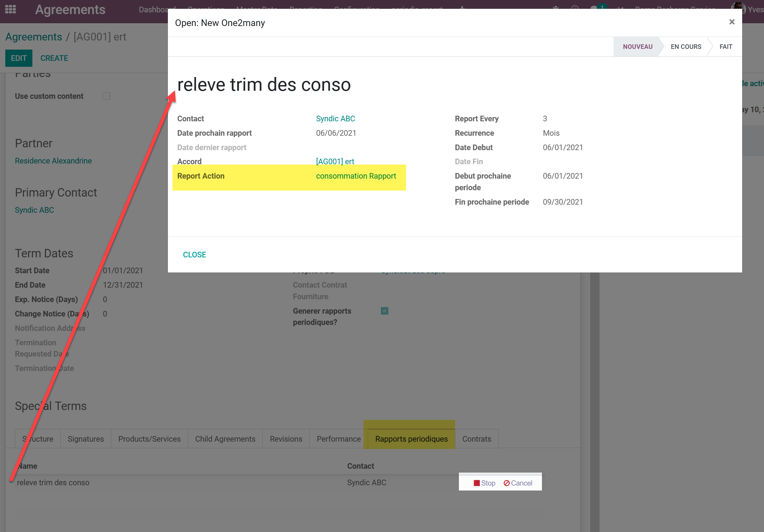
Task: Follow the consommation Rapport link
Action: (356, 176)
